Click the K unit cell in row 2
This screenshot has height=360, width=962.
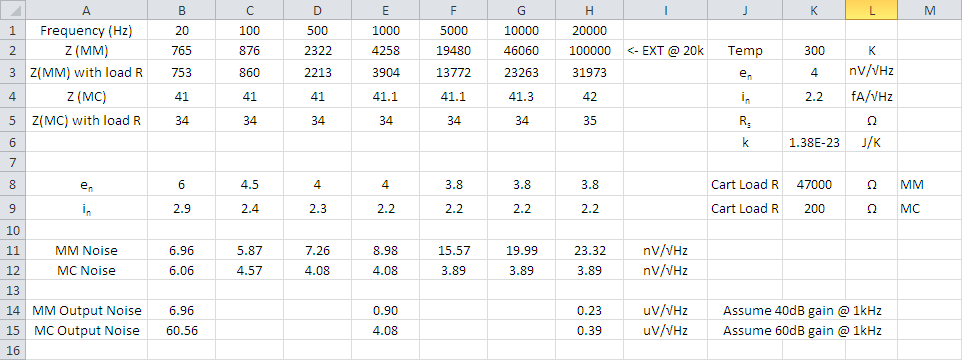pyautogui.click(x=871, y=51)
